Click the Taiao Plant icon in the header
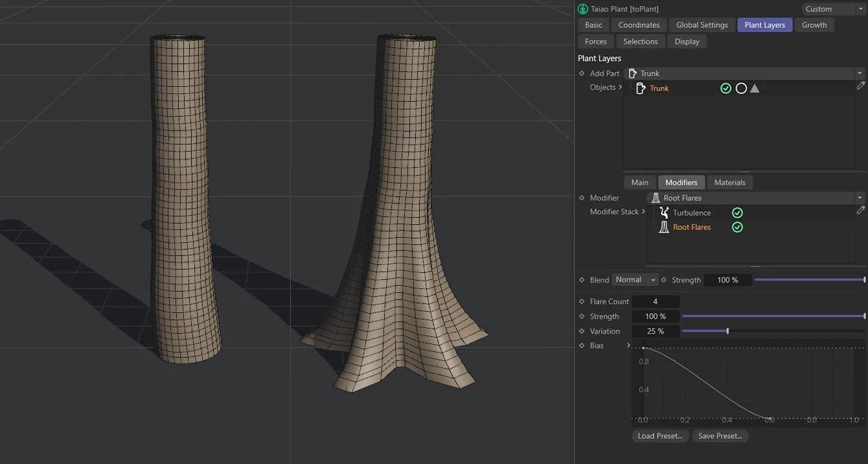 582,8
